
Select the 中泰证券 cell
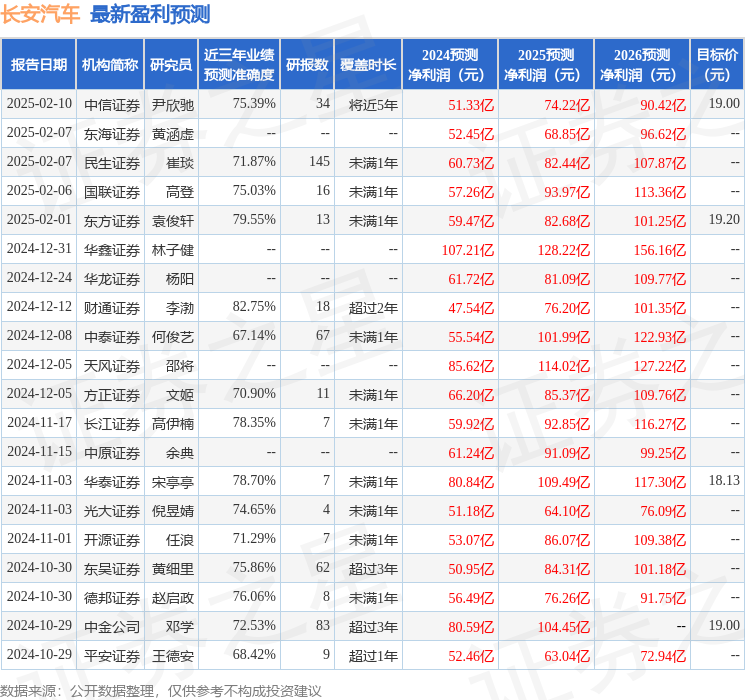point(112,337)
